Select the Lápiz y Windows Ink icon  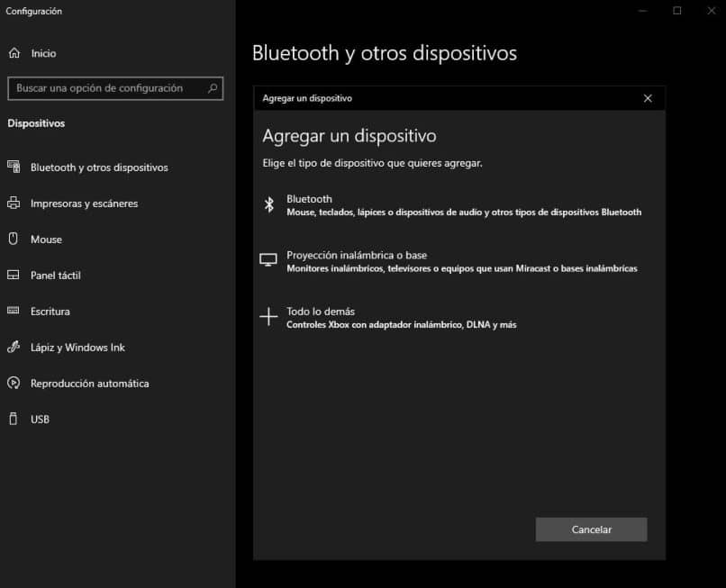[13, 348]
